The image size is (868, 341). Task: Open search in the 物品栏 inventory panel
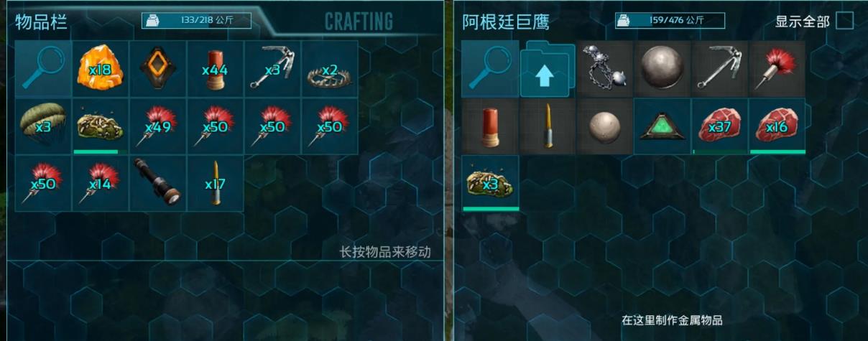point(43,69)
